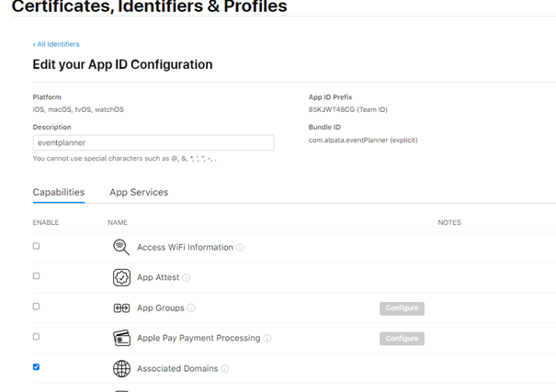The height and width of the screenshot is (392, 556).
Task: Click the Bundle ID value com.alpata.eventPlanner
Action: click(363, 140)
